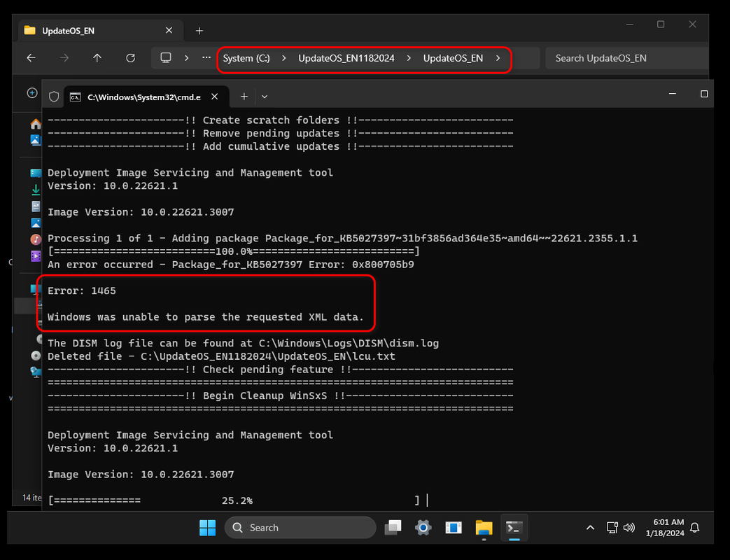The image size is (730, 560).
Task: Click the 'Processing 1 of 1' package line
Action: coord(343,238)
